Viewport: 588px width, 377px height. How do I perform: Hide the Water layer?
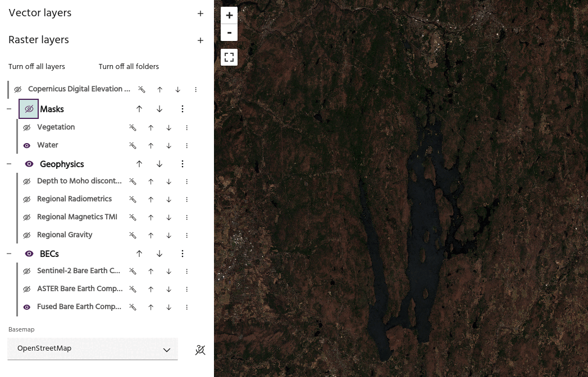(26, 145)
